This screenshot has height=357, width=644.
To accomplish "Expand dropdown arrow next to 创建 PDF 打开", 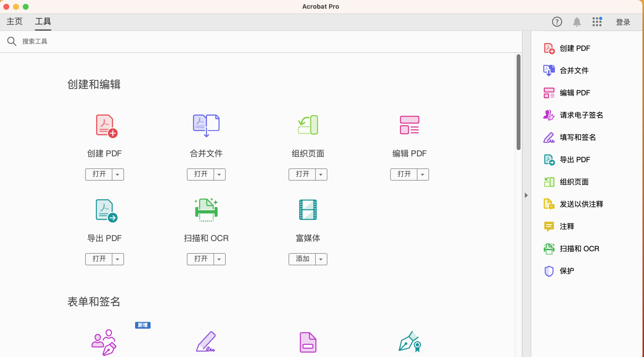I will [x=117, y=174].
